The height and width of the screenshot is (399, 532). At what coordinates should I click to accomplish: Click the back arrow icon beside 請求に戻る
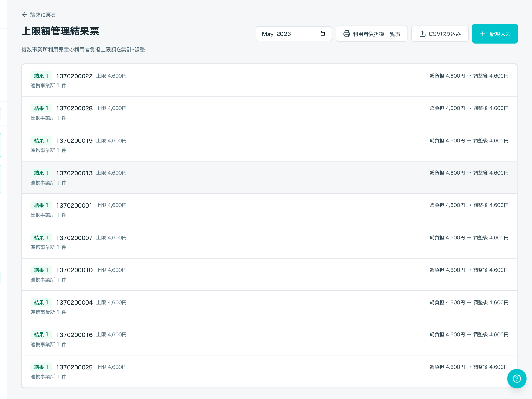(x=25, y=15)
